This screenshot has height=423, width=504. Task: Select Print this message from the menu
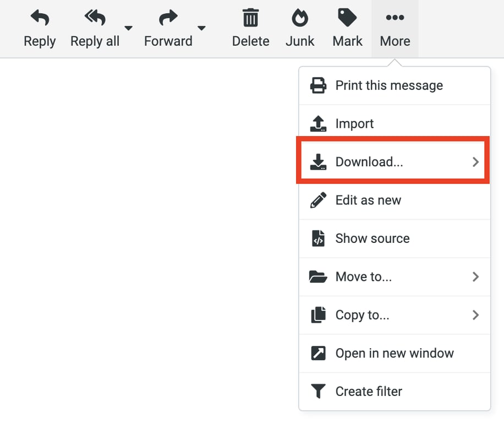(389, 85)
